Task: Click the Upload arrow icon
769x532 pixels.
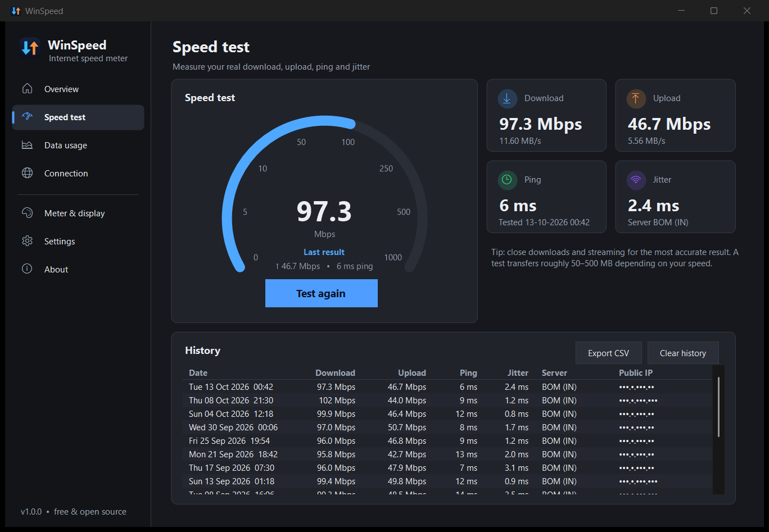Action: tap(636, 98)
